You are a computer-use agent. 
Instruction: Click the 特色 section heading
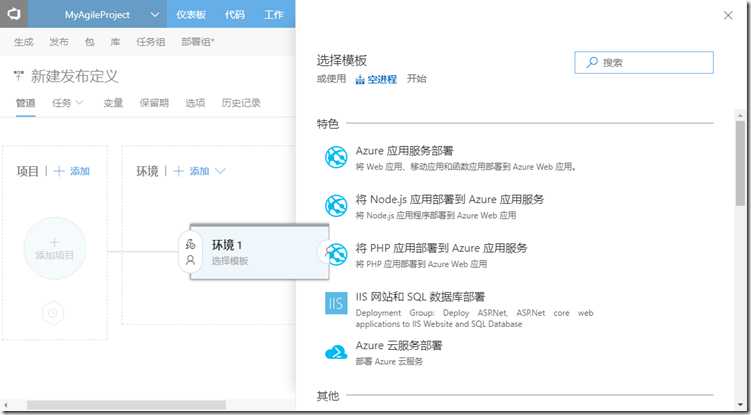328,124
